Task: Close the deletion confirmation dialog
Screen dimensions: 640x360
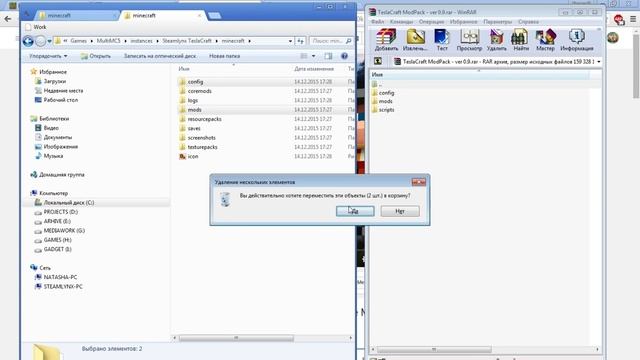Action: point(418,182)
